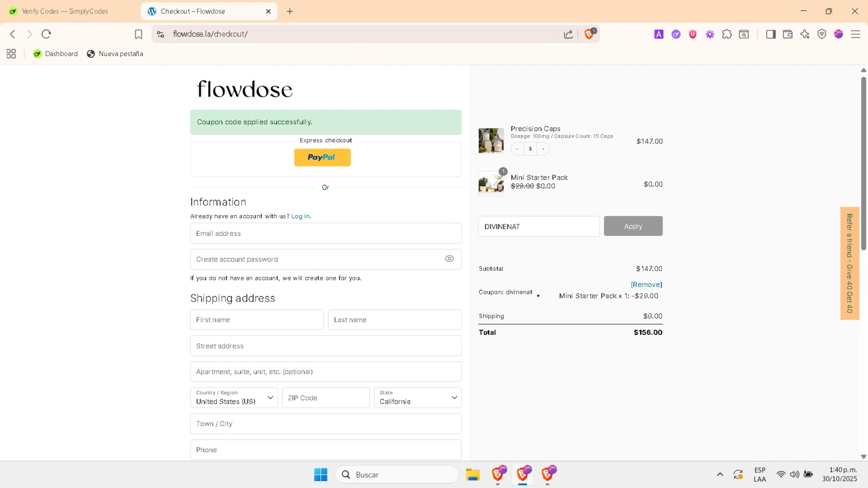Decrease Precision Caps quantity with minus

pos(517,149)
